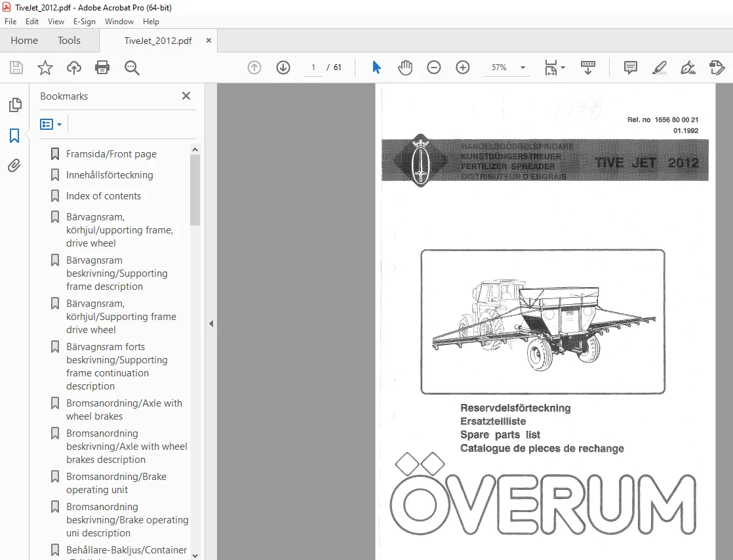This screenshot has height=560, width=733.
Task: Click the share/send file icon
Action: pos(717,68)
